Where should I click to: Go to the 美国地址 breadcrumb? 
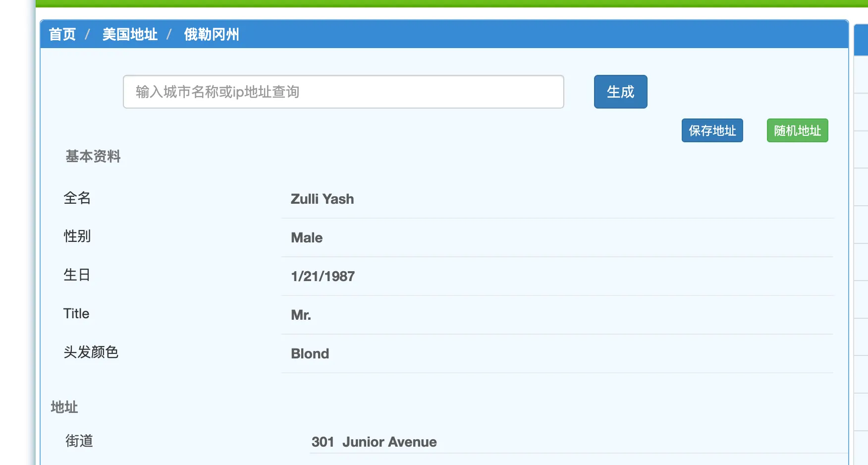[130, 35]
